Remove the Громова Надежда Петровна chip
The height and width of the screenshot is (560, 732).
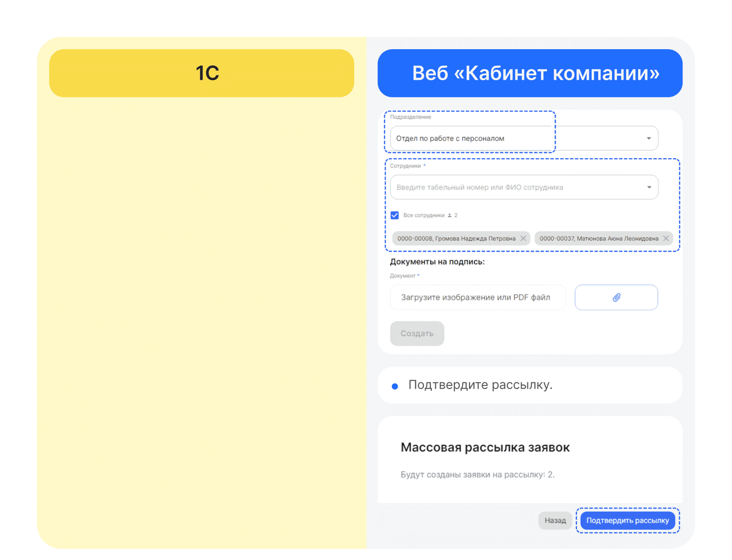[x=523, y=238]
